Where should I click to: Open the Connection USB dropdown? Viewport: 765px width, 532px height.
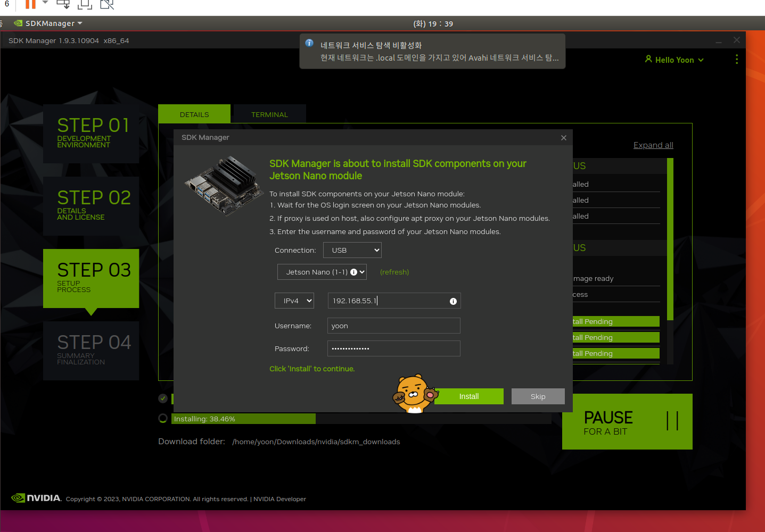352,250
